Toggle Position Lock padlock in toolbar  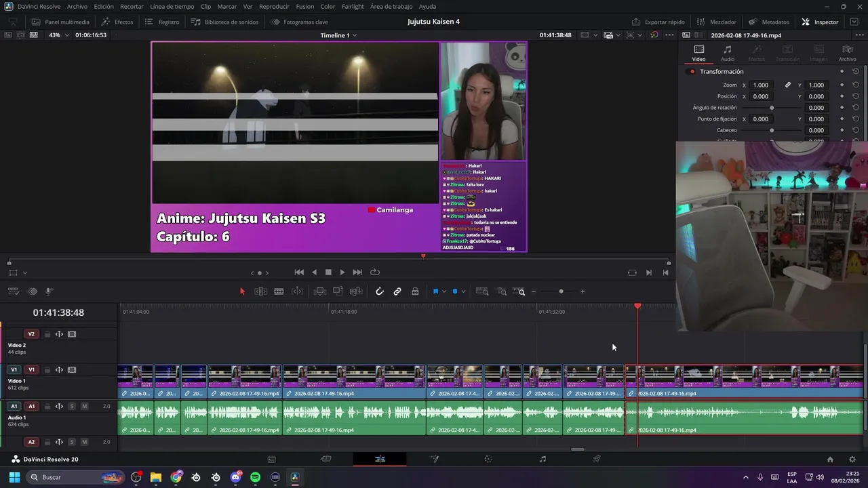[x=415, y=291]
